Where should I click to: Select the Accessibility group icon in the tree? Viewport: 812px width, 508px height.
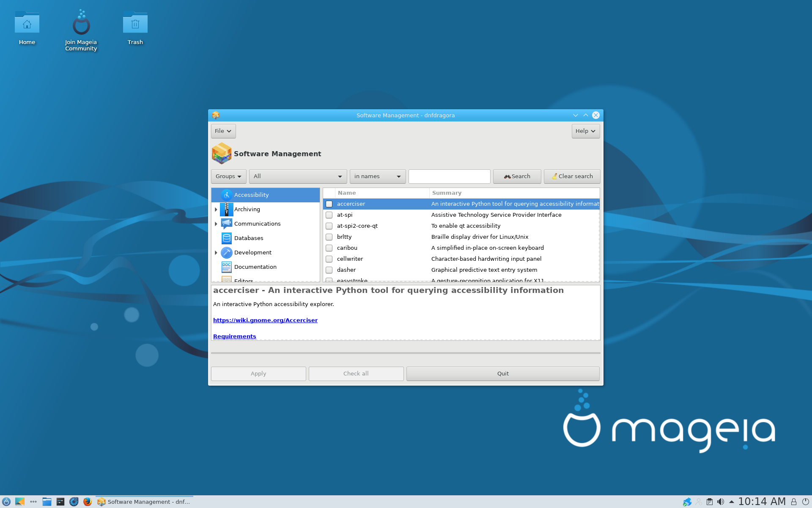tap(227, 195)
